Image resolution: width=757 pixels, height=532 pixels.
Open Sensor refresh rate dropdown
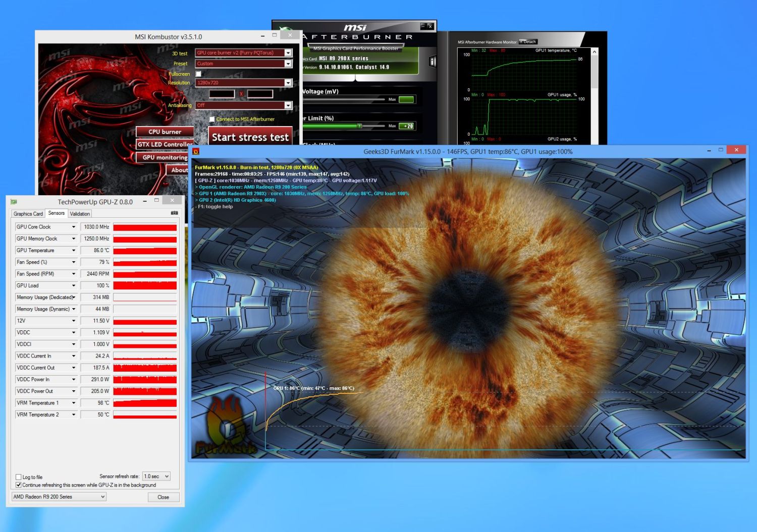click(x=156, y=476)
